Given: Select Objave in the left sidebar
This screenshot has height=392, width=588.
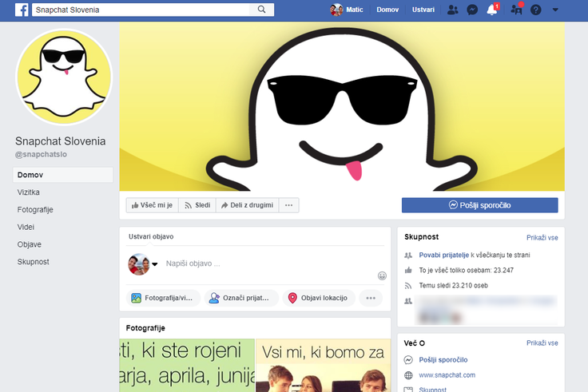Looking at the screenshot, I should coord(30,244).
